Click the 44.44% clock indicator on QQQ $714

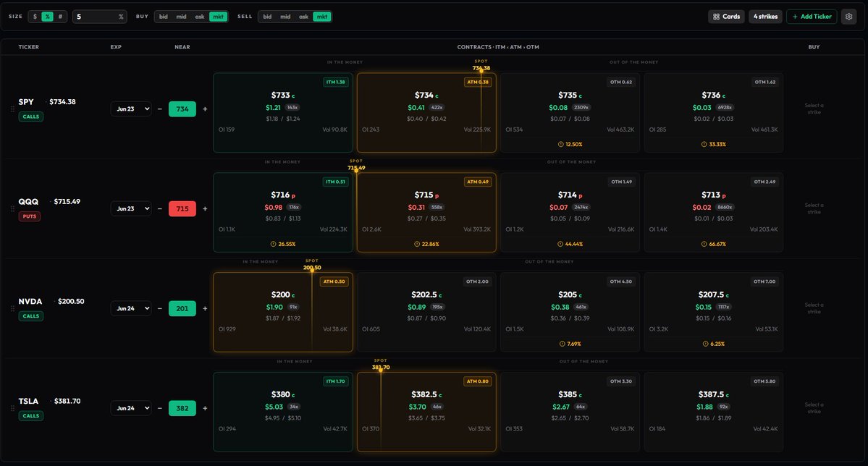coord(570,244)
